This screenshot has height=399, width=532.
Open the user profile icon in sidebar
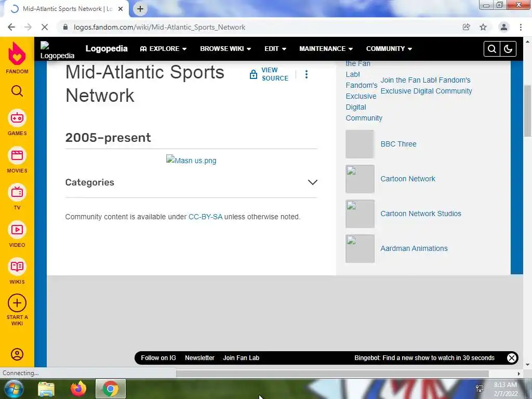[17, 354]
